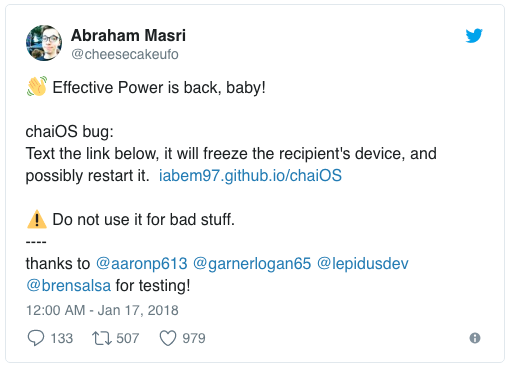Screen dimensions: 513x368
Task: Click the 133 replies count
Action: (62, 338)
